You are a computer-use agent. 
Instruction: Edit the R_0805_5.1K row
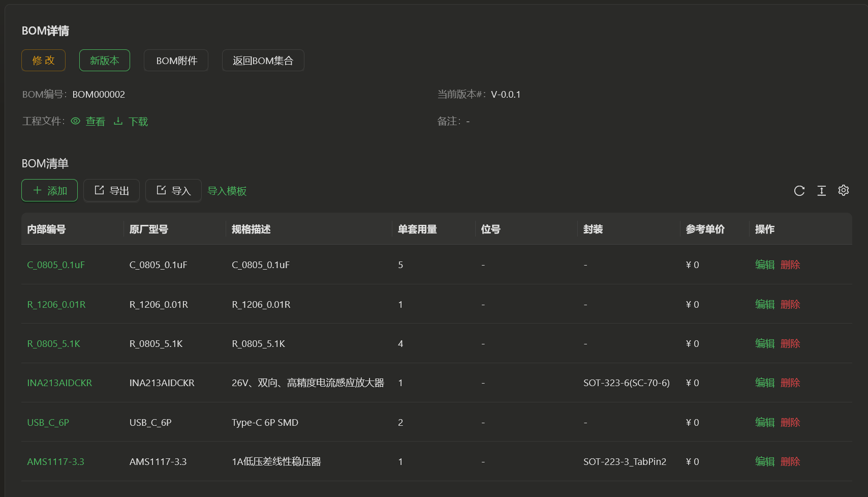click(x=765, y=343)
